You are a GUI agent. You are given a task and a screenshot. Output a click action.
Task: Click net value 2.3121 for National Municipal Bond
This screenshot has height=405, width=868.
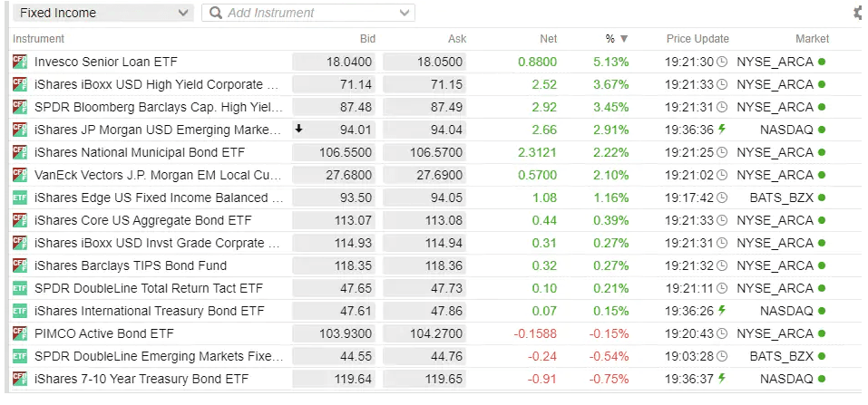coord(538,152)
